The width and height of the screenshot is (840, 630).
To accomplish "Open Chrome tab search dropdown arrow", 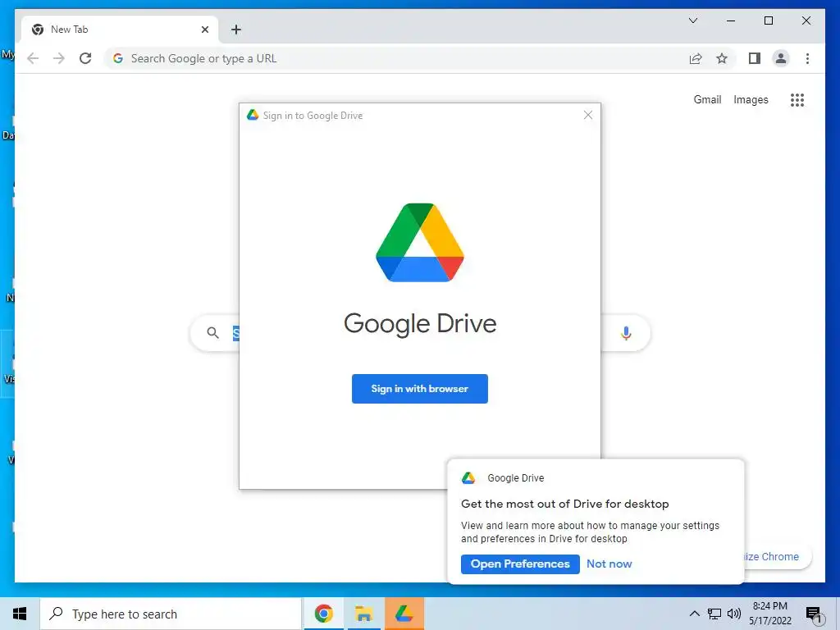I will click(x=692, y=21).
